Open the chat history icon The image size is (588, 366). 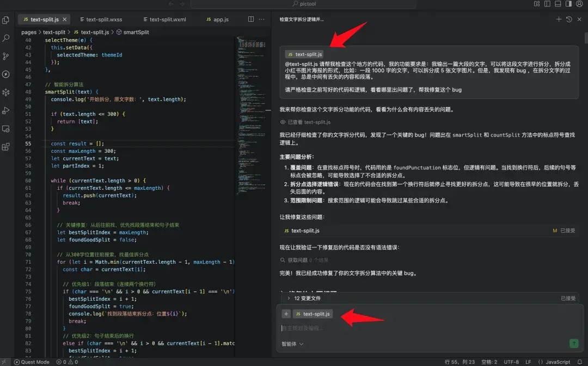pyautogui.click(x=569, y=19)
